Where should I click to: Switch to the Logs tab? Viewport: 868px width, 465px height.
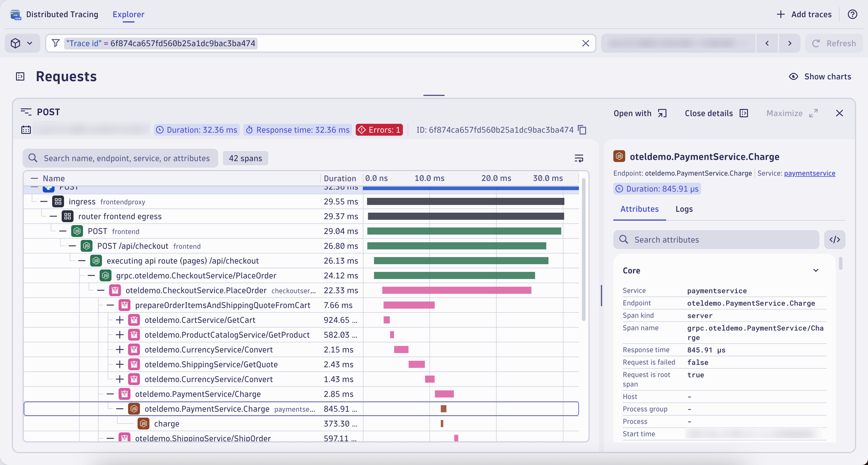(x=684, y=209)
